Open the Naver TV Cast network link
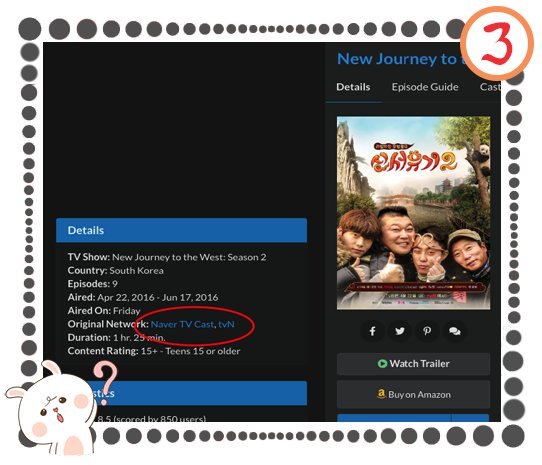Viewport: 542px width, 465px height. click(x=183, y=324)
